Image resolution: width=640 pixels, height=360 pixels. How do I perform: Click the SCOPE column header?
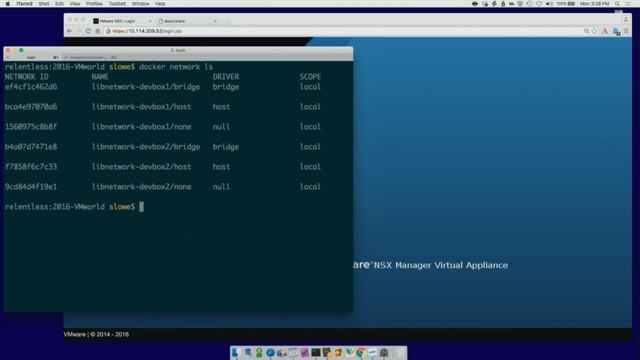310,77
